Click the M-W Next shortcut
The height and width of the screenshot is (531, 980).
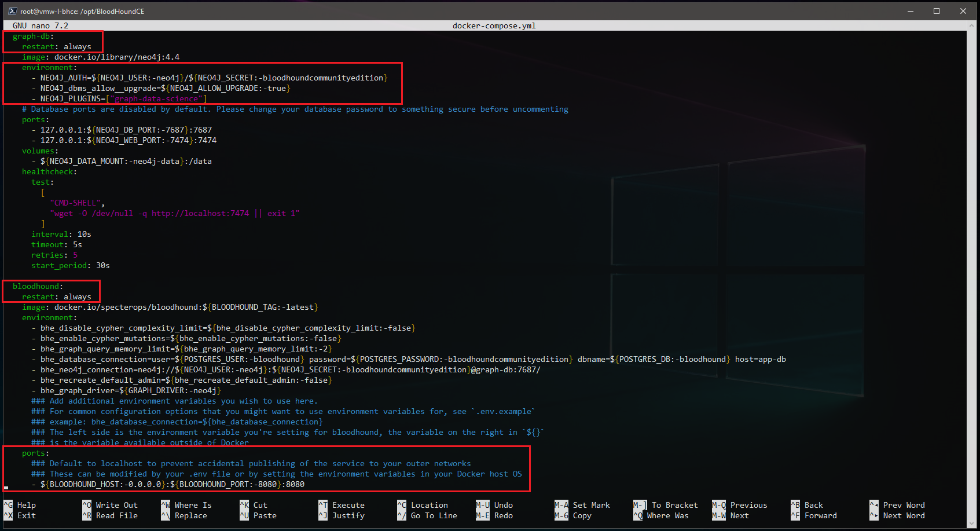coord(731,515)
